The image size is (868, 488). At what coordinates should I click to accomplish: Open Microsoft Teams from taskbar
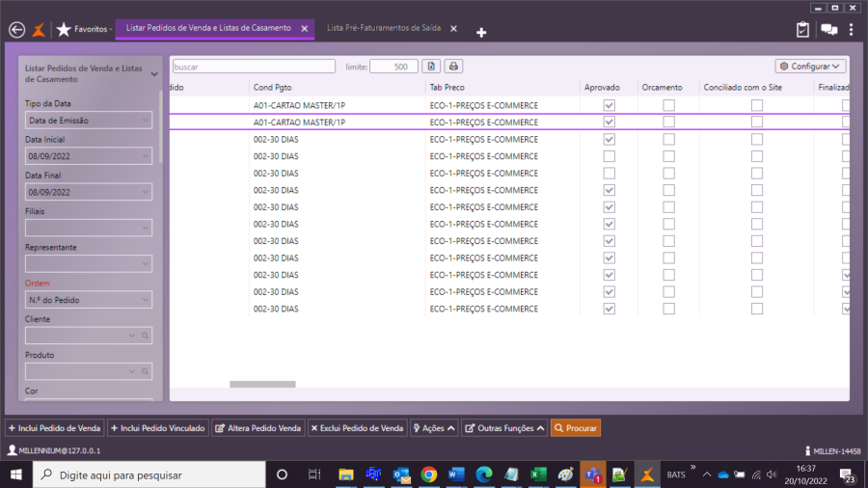tap(593, 474)
